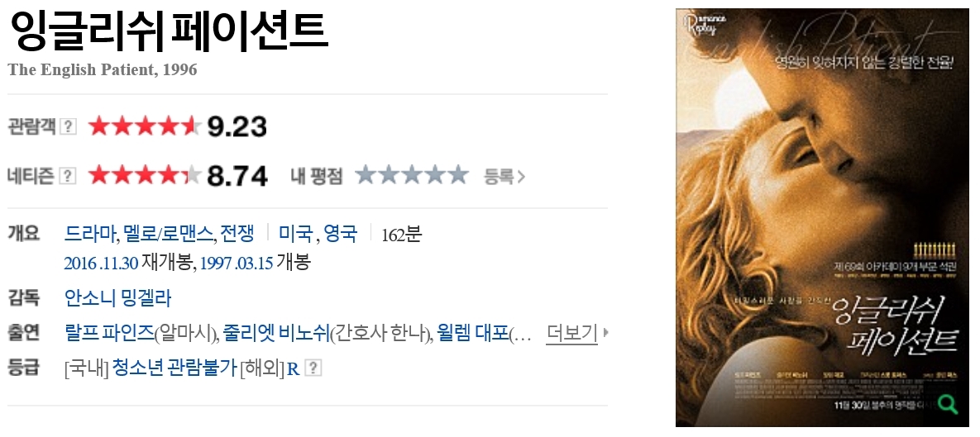
Task: Open help icon beside R rating
Action: 313,368
